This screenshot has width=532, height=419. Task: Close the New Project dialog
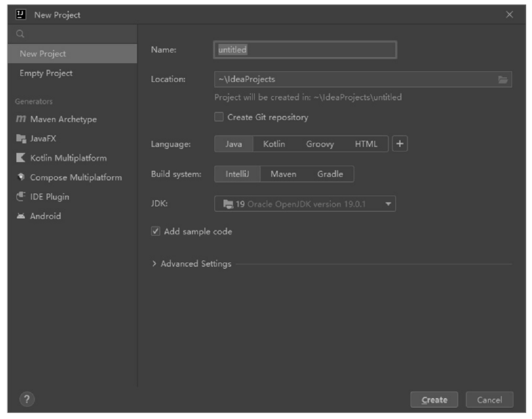509,15
